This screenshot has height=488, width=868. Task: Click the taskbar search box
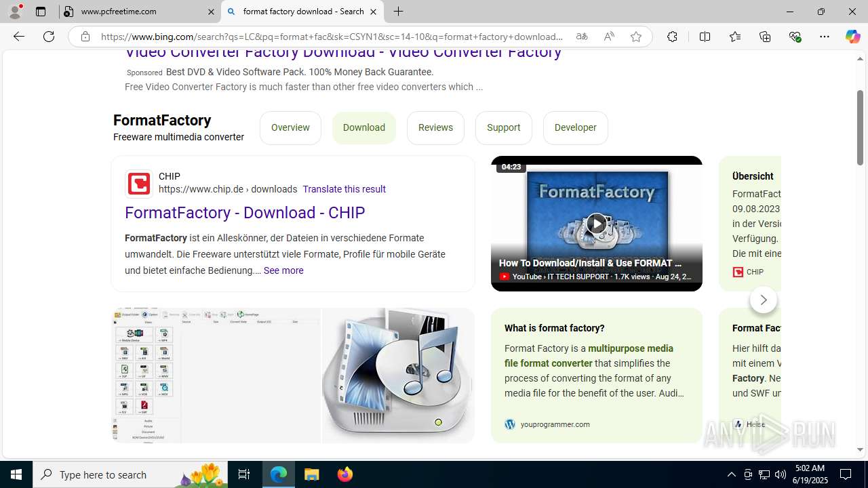130,474
